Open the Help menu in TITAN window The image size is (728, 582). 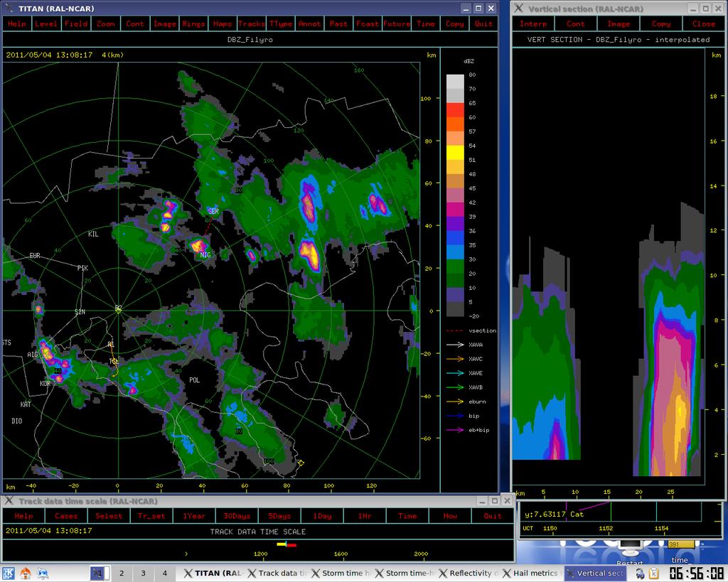(17, 23)
